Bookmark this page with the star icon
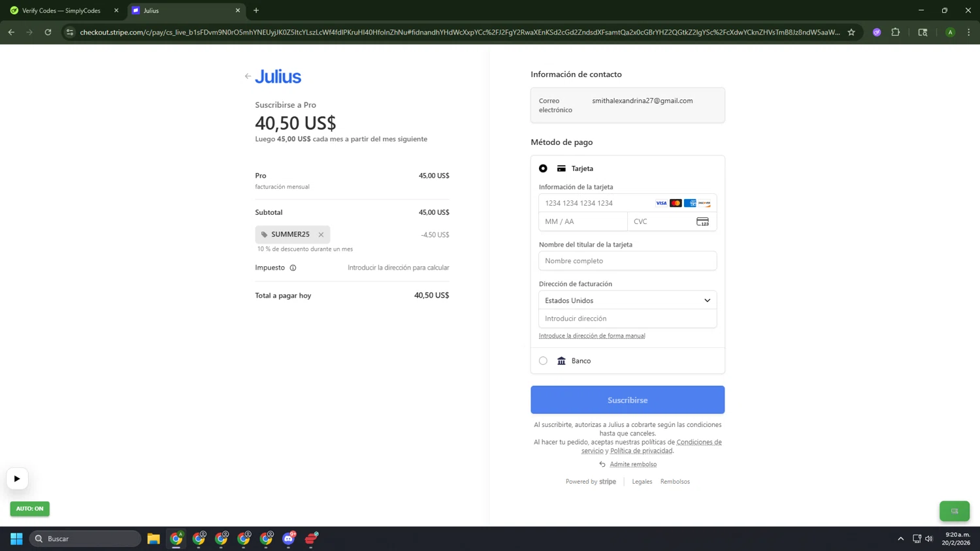980x551 pixels. [x=851, y=32]
